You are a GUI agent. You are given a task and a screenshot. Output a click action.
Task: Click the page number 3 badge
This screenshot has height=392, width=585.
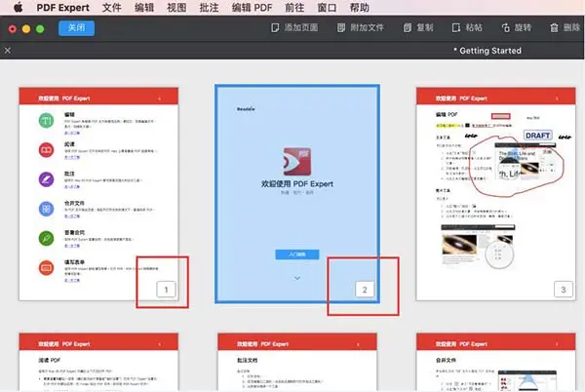point(564,290)
